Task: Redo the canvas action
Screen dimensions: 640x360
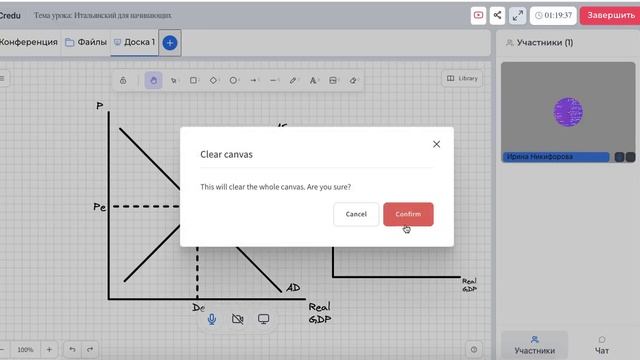Action: pyautogui.click(x=90, y=349)
